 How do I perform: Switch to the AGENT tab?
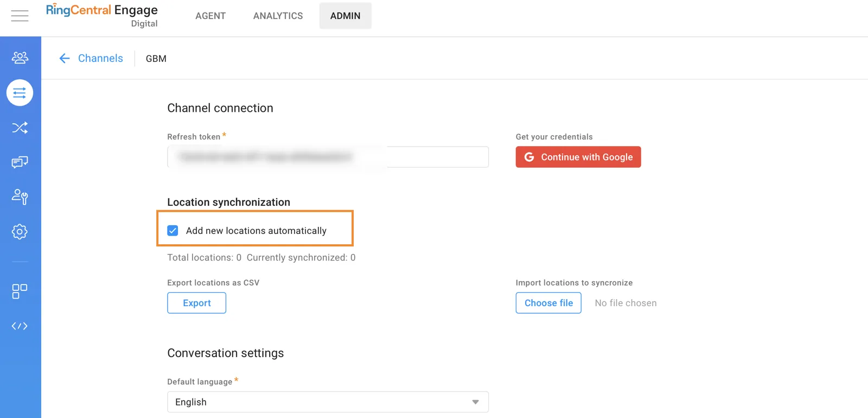click(x=210, y=16)
